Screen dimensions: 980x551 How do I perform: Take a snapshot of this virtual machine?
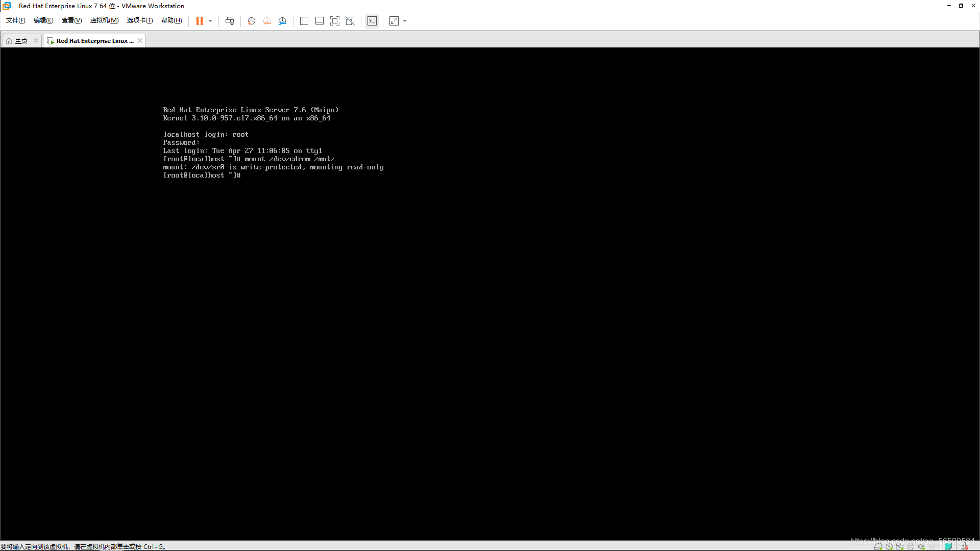point(252,21)
